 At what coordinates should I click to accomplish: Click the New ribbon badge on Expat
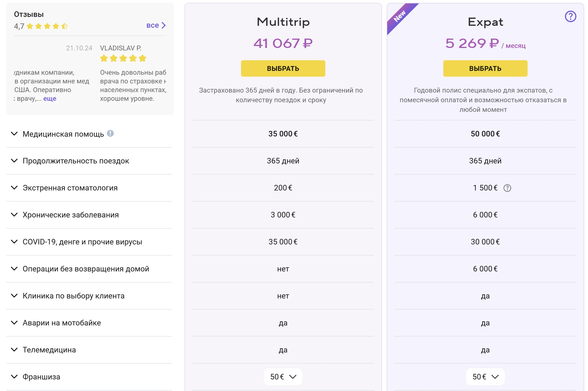(400, 16)
